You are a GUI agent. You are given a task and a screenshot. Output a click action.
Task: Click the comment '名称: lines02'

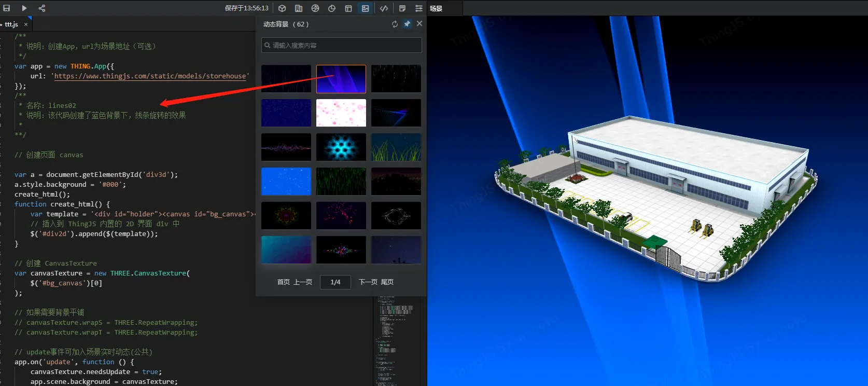click(51, 106)
